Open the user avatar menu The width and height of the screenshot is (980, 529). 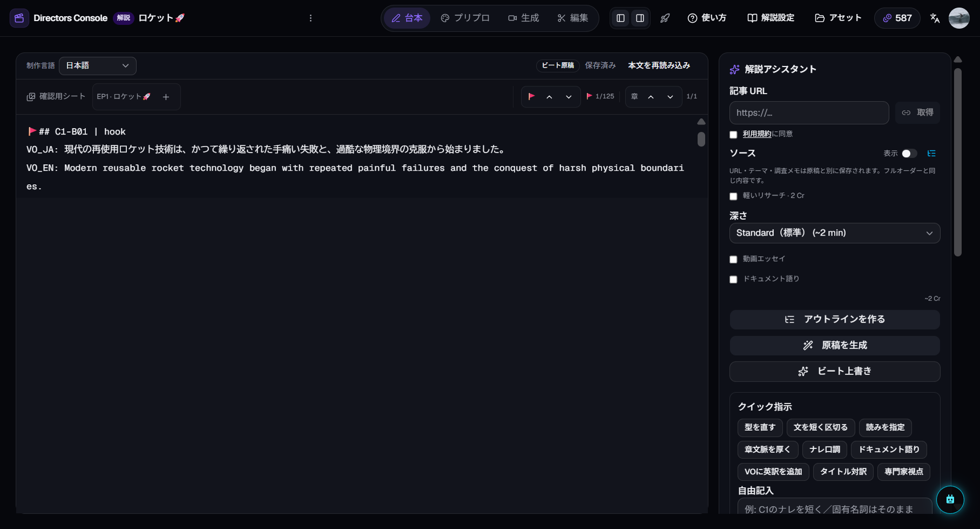[x=959, y=18]
